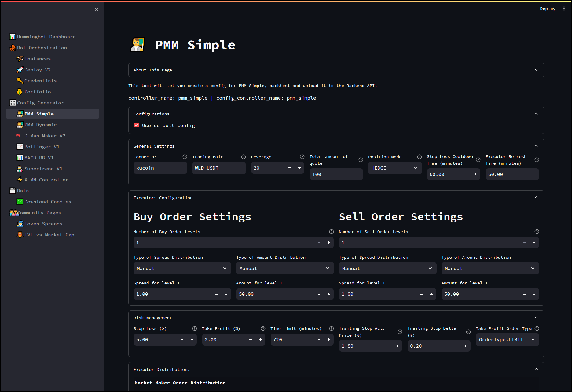Open the Take Profit Order Type dropdown
Viewport: 572px width, 392px height.
[x=507, y=339]
